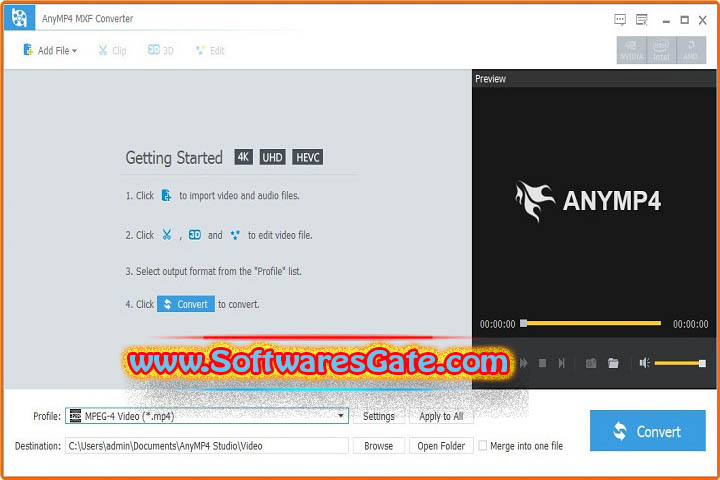The height and width of the screenshot is (480, 720).
Task: Click the elapsed time 00:00:00 on left
Action: (x=497, y=324)
